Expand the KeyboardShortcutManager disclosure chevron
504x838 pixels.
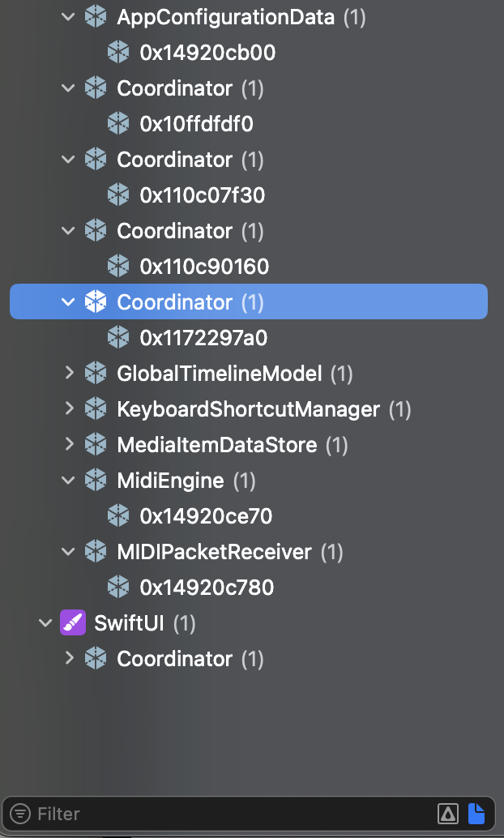[68, 408]
